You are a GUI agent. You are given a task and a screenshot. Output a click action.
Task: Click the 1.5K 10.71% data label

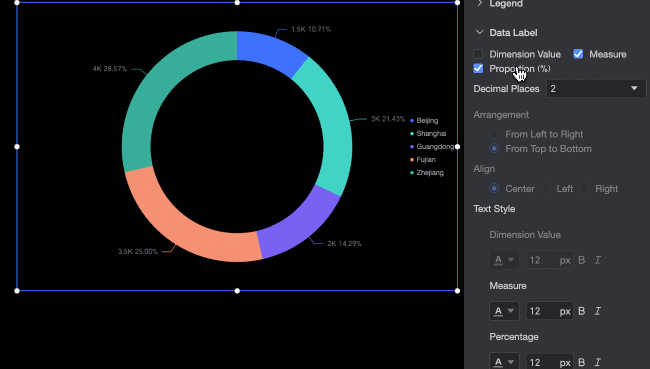tap(311, 29)
